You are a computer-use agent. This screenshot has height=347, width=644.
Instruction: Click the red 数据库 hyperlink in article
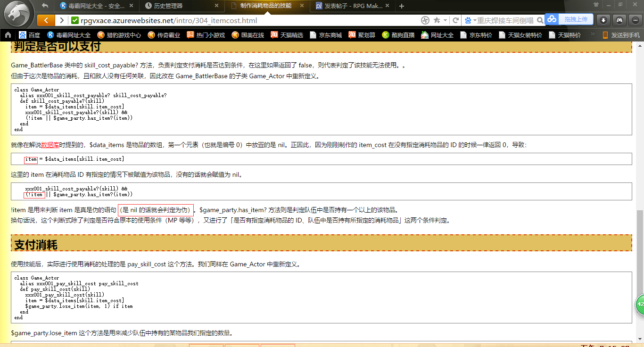pyautogui.click(x=50, y=145)
